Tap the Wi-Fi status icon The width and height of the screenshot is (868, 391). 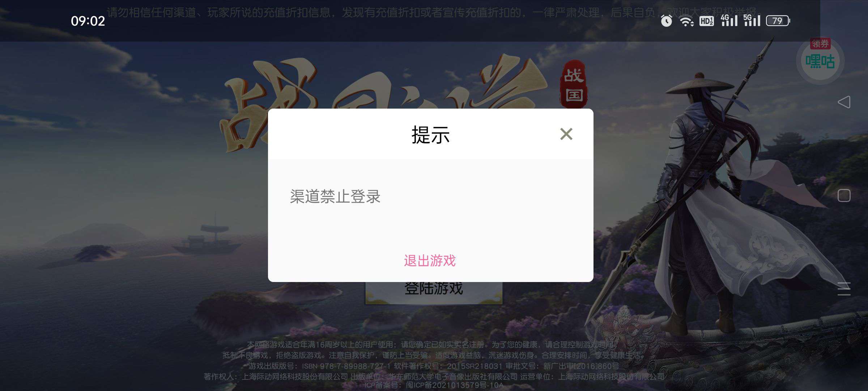click(686, 21)
